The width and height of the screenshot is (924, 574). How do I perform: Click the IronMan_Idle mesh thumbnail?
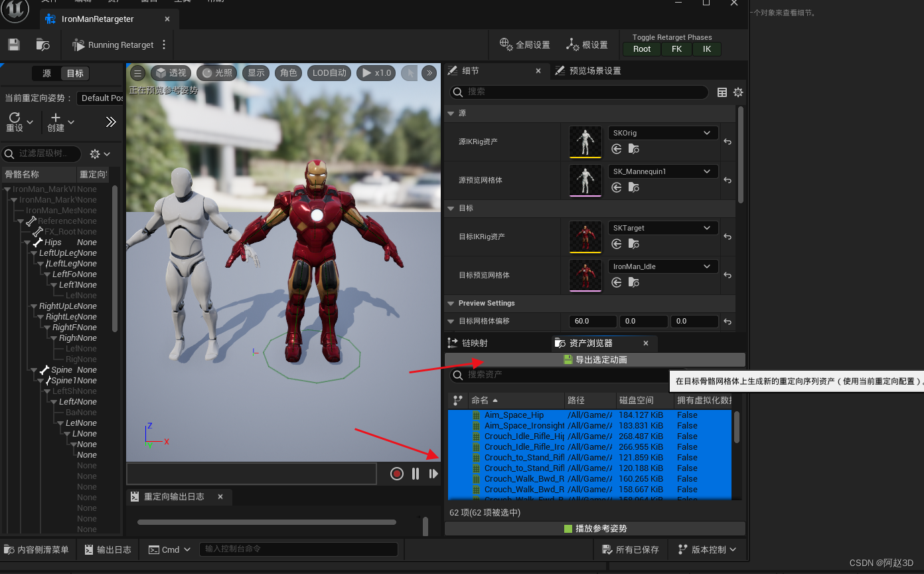coord(585,275)
